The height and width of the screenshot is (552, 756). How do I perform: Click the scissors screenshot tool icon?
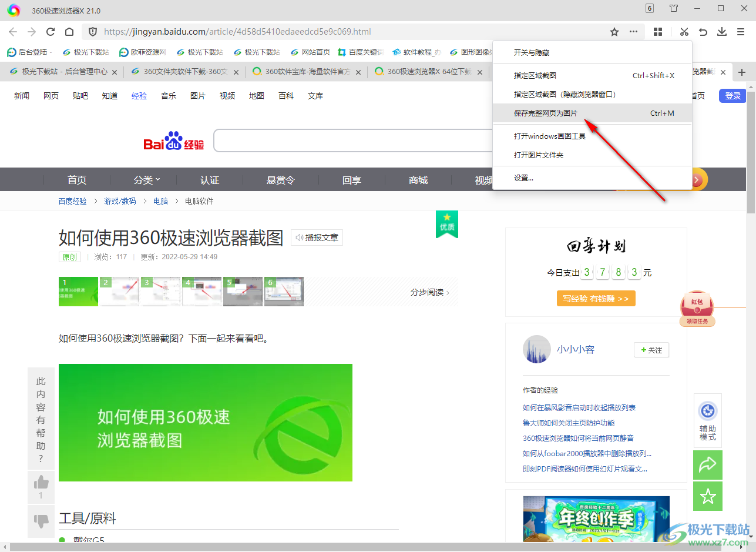tap(684, 32)
